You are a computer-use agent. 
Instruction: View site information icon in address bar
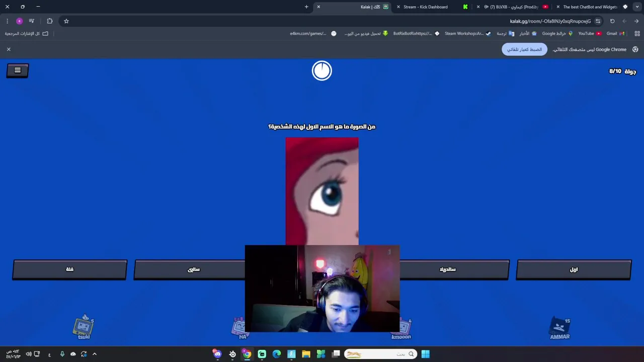(x=598, y=21)
